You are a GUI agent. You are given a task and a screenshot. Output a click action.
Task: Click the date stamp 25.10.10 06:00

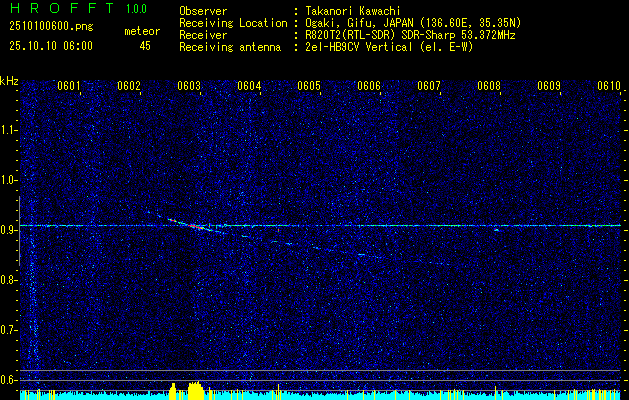51,46
